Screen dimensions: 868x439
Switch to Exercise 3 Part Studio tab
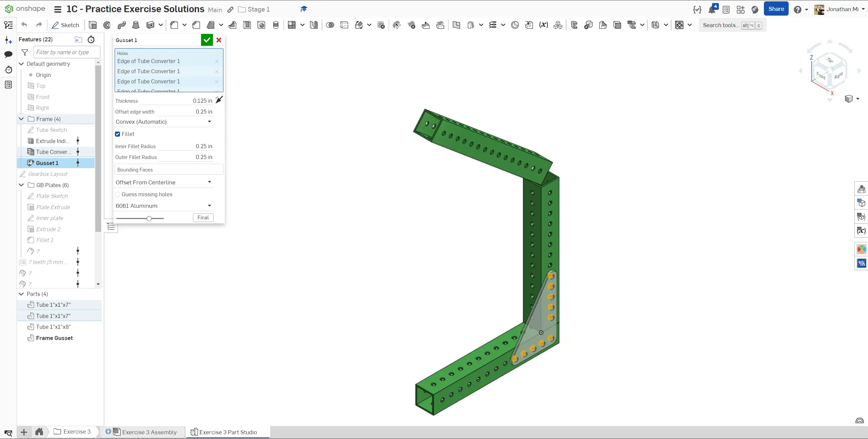pyautogui.click(x=228, y=432)
